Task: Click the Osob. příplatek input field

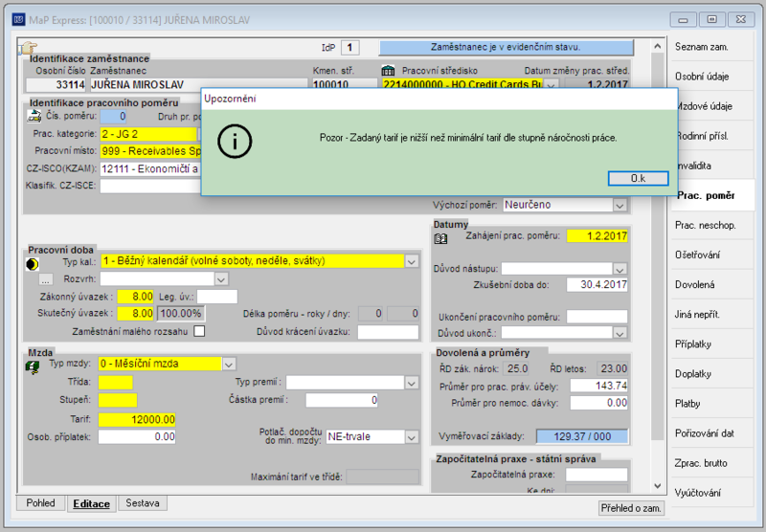Action: tap(137, 437)
